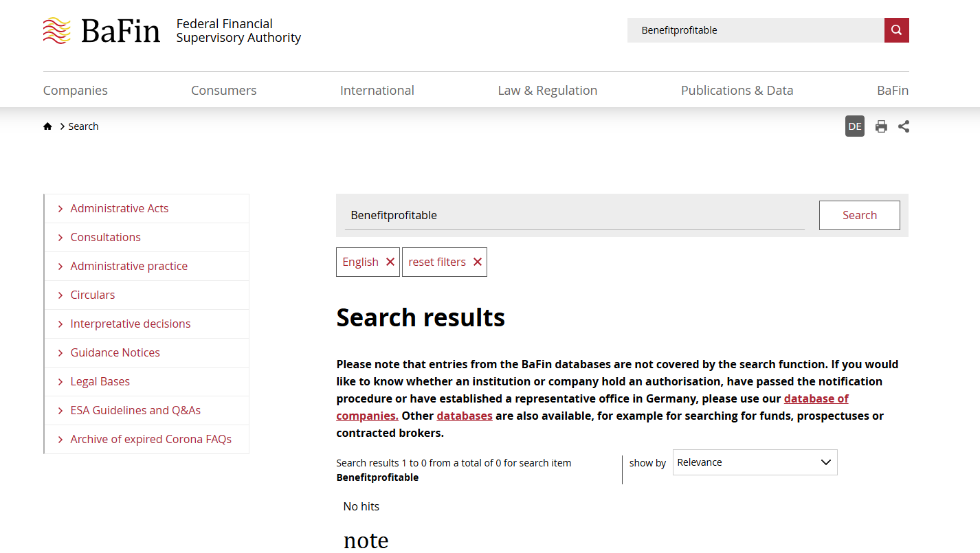Switch language with the DE icon
Image resolution: width=980 pixels, height=553 pixels.
pos(854,126)
